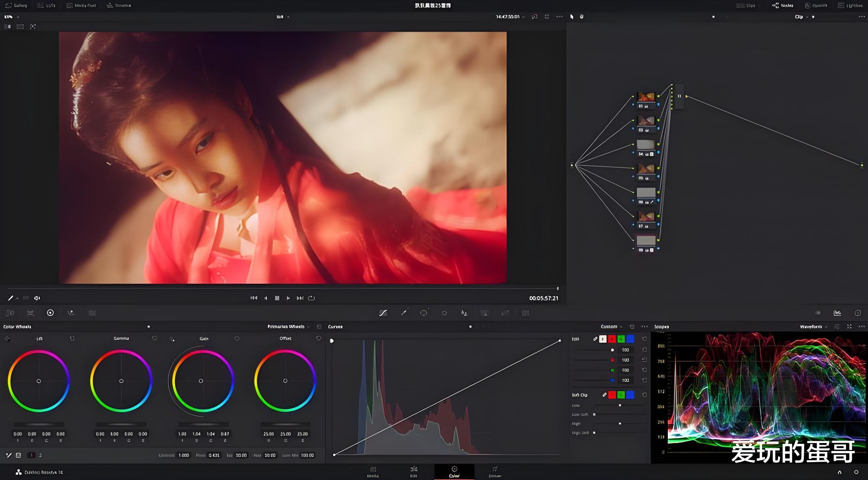Toggle the green curve channel in Edit row
The image size is (868, 480).
pos(621,339)
